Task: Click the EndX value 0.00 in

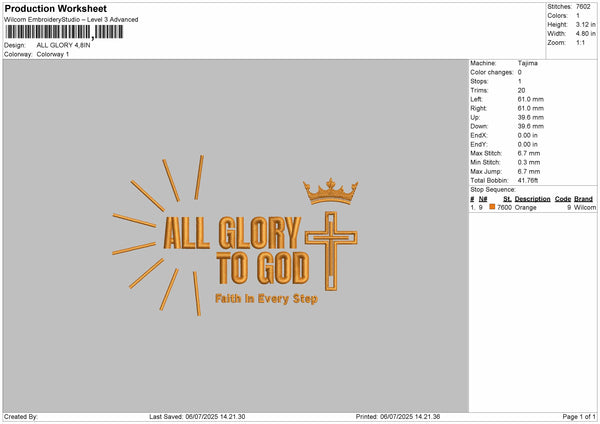Action: 527,135
